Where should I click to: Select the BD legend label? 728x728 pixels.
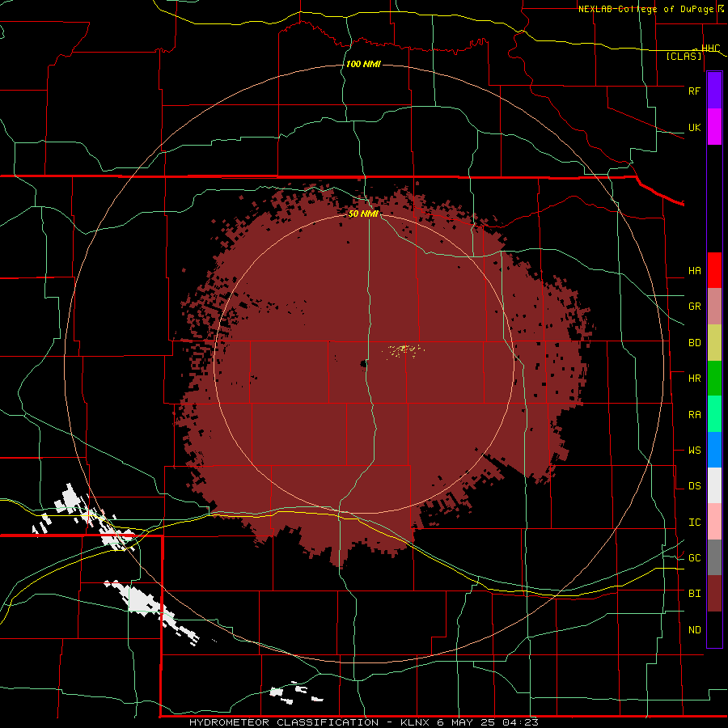[x=695, y=343]
